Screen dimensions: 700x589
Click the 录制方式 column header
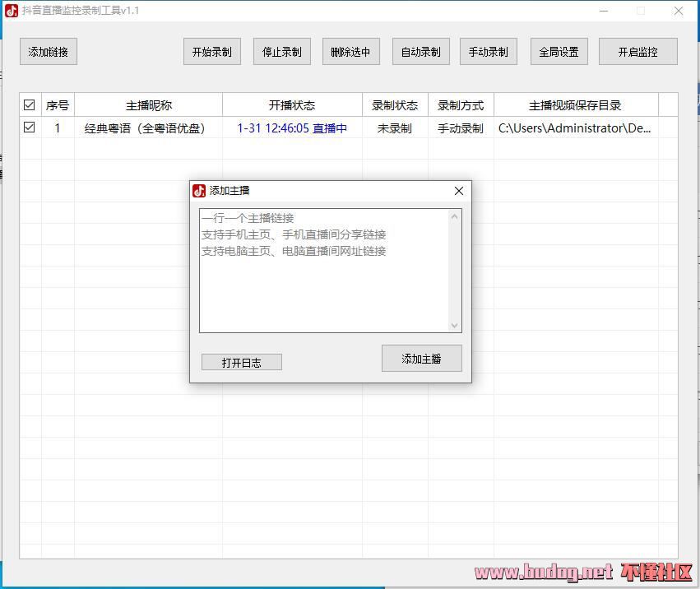[x=461, y=105]
